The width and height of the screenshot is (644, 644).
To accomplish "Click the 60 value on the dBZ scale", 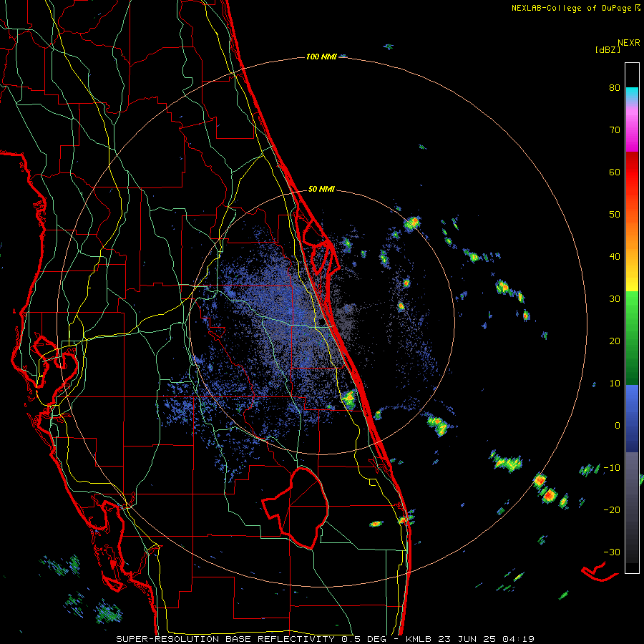I will point(615,172).
